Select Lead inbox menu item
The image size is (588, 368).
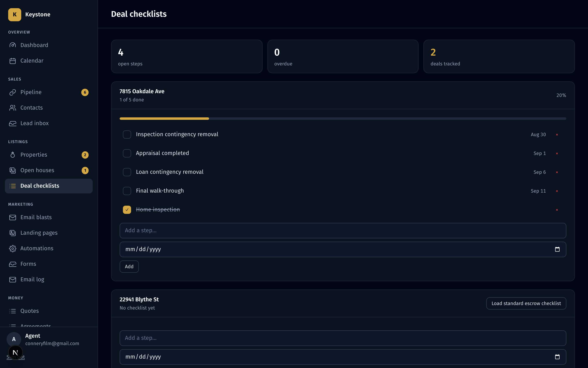coord(49,123)
